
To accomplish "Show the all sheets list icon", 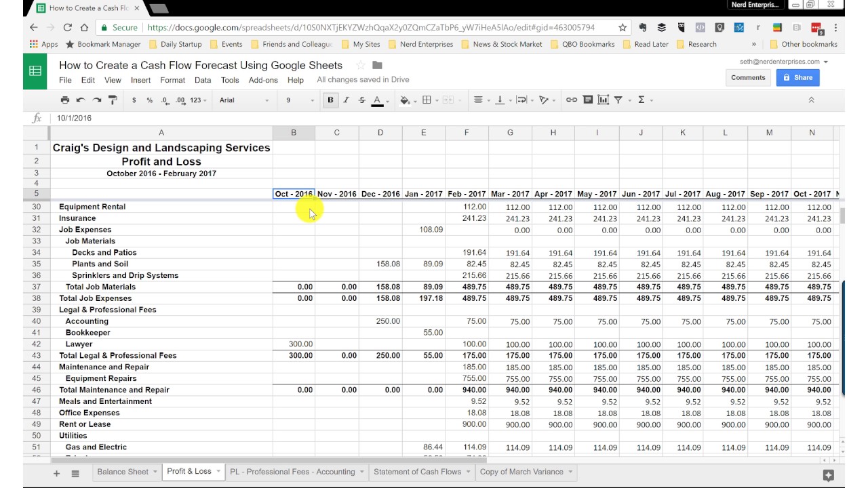I will pos(75,473).
